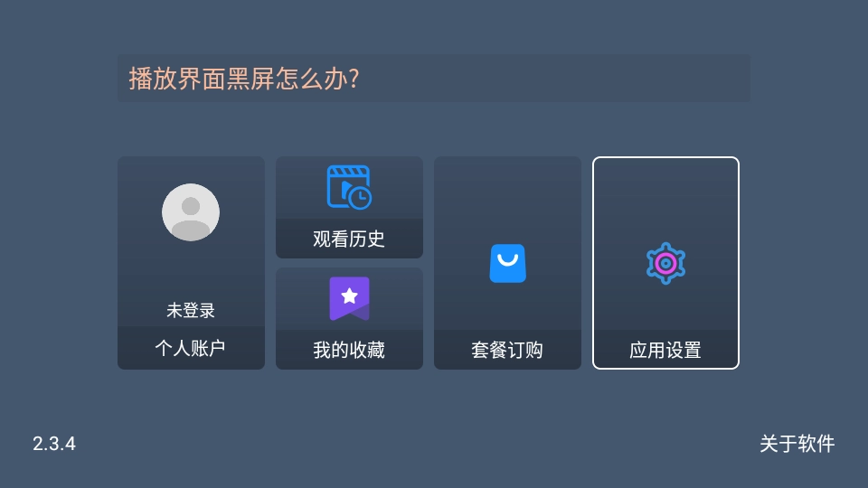Click the question mark in the help banner
Image resolution: width=868 pixels, height=488 pixels.
[x=354, y=79]
